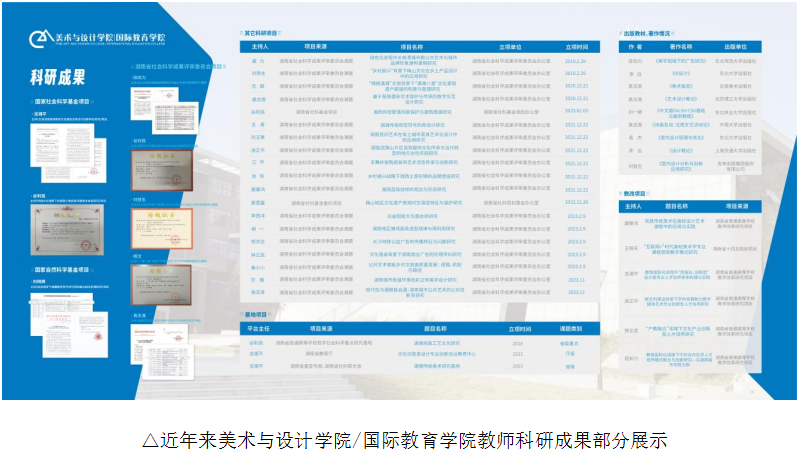Open the 国家自然科学基金项目 section label

point(66,269)
